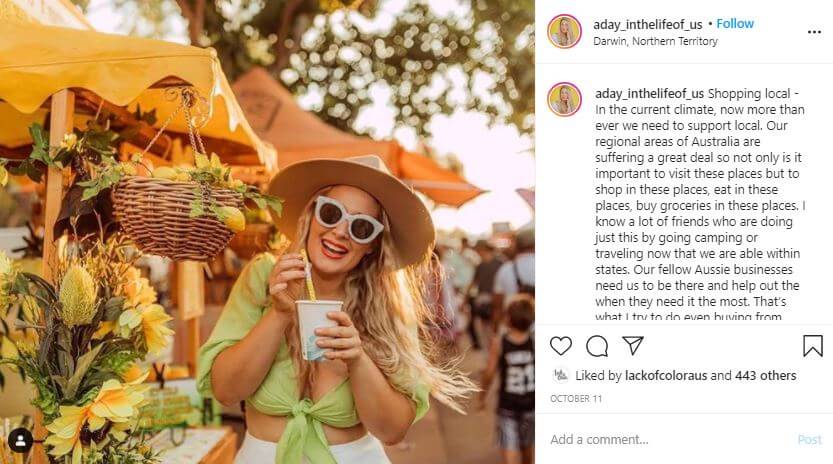Share the post via paper plane icon
Screen dimensions: 833x464
point(633,345)
